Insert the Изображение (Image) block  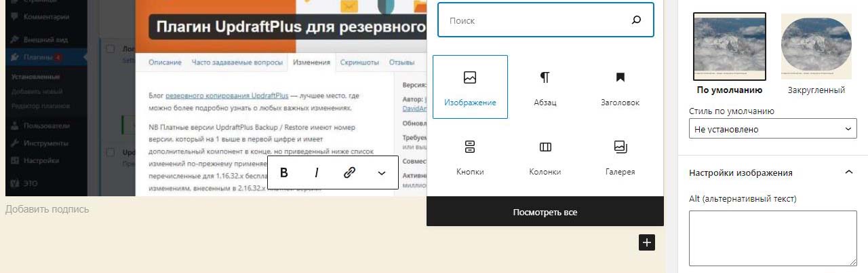(x=470, y=87)
